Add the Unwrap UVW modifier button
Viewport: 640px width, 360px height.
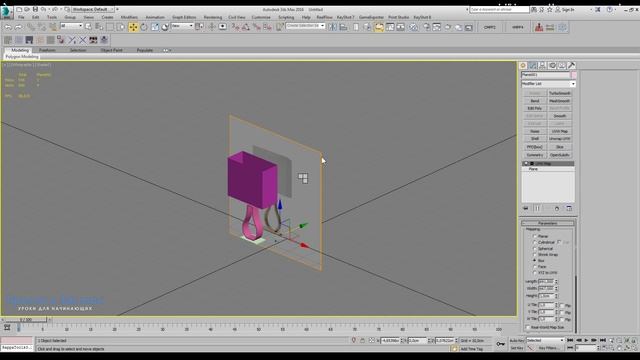(x=560, y=139)
